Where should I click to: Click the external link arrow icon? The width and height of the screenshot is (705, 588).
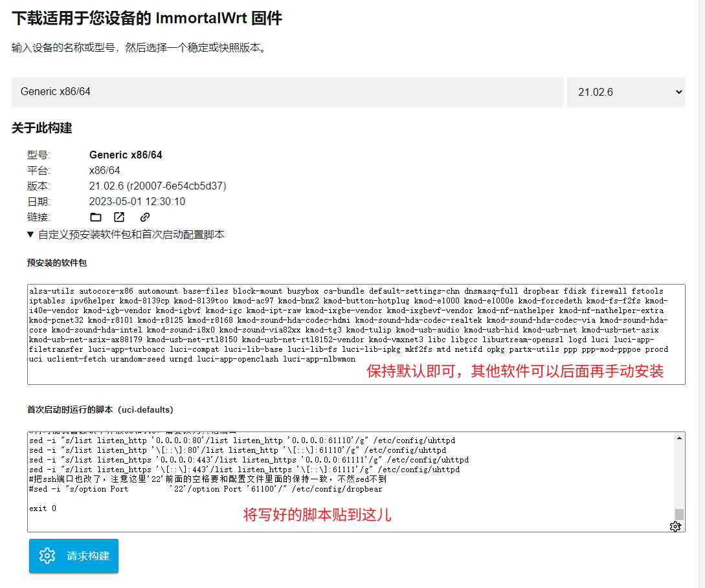pyautogui.click(x=119, y=217)
